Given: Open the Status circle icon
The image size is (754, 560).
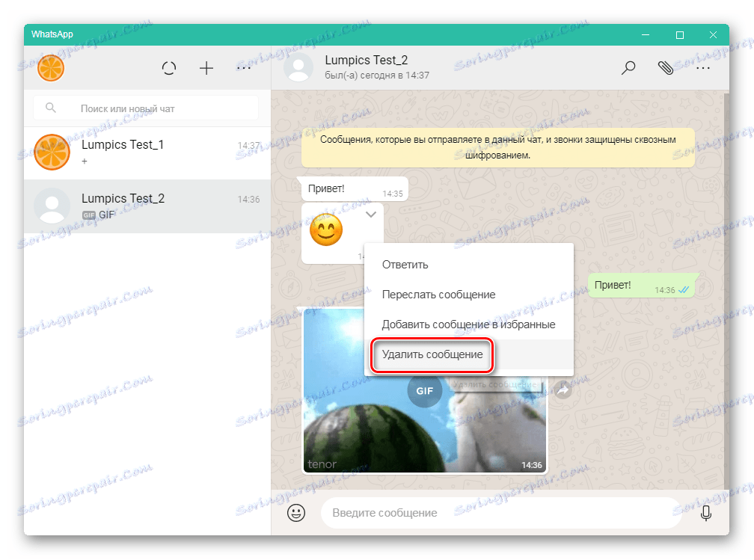Looking at the screenshot, I should 169,68.
